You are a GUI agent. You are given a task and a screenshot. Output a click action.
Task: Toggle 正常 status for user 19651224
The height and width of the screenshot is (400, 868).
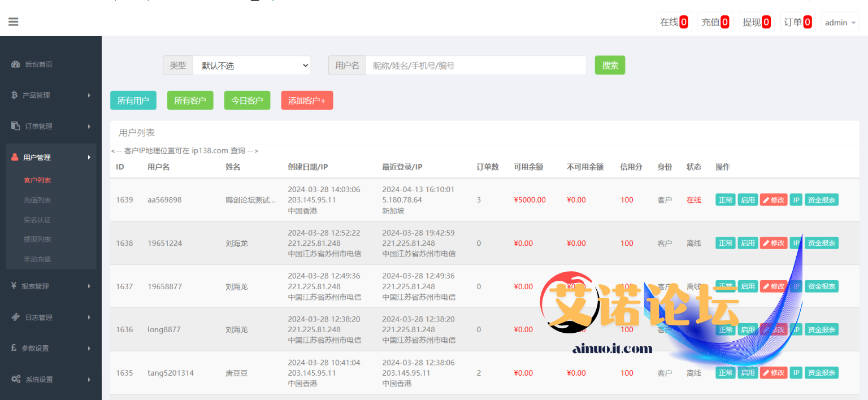(725, 243)
